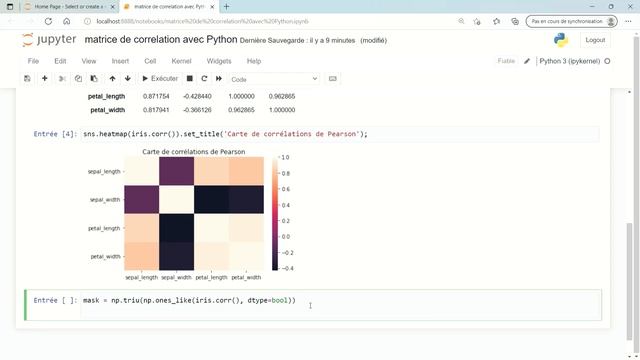The image size is (640, 360).
Task: Cut selected cells with scissors icon
Action: (x=62, y=78)
